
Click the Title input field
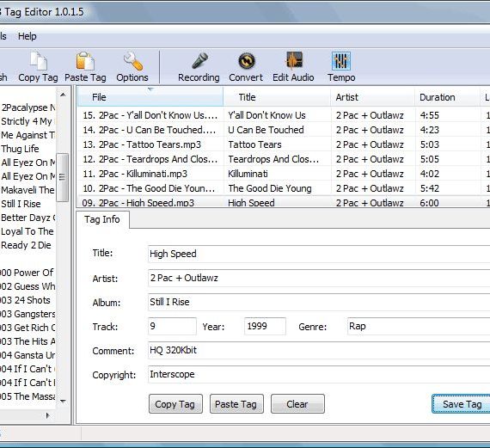(319, 254)
